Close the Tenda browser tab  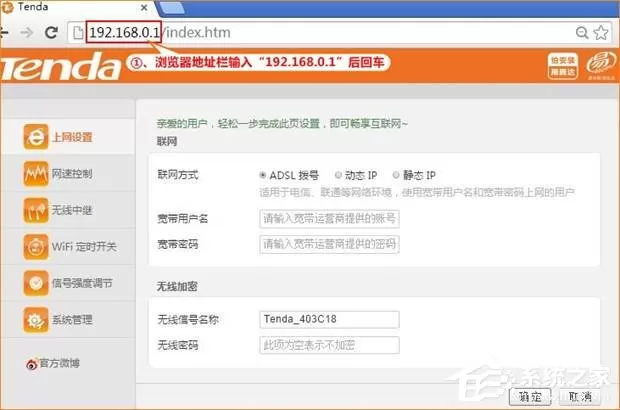(144, 8)
